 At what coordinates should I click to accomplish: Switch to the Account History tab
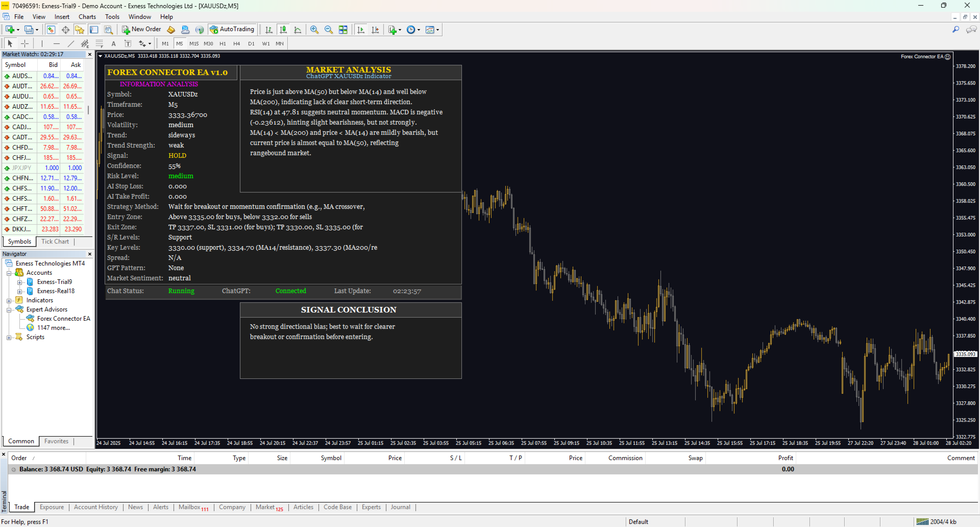coord(96,507)
